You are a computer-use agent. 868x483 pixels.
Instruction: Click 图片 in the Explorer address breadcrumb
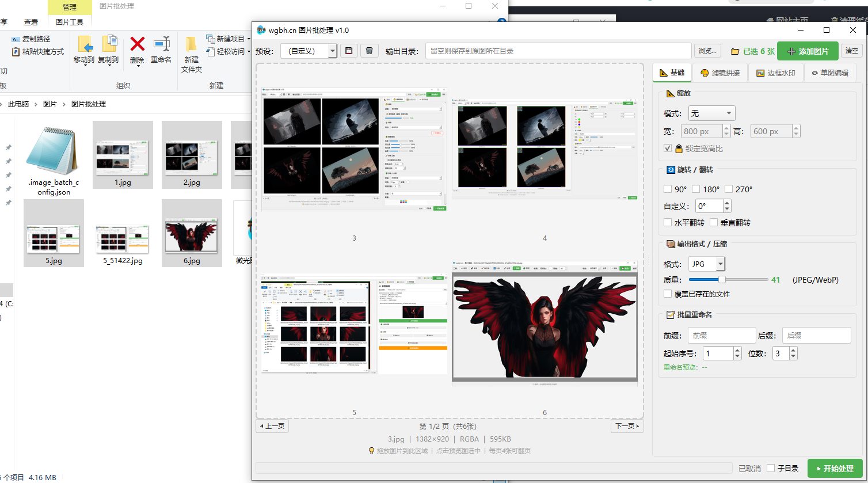pos(50,104)
